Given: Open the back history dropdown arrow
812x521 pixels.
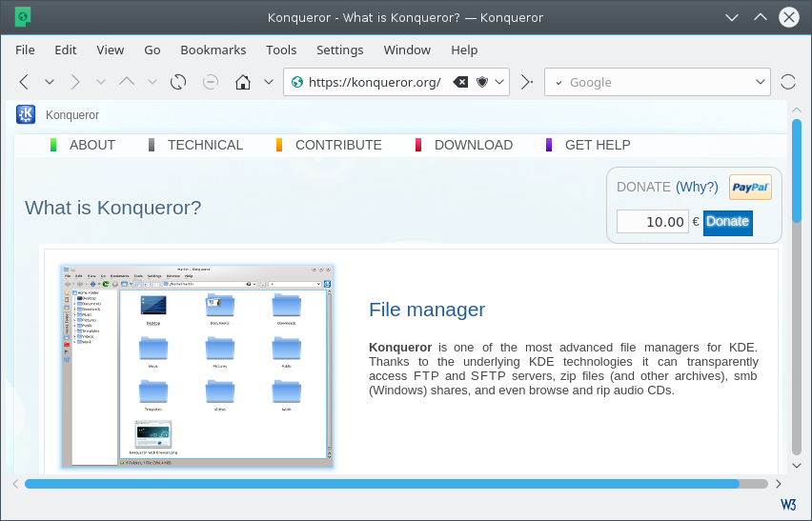Looking at the screenshot, I should click(x=50, y=82).
